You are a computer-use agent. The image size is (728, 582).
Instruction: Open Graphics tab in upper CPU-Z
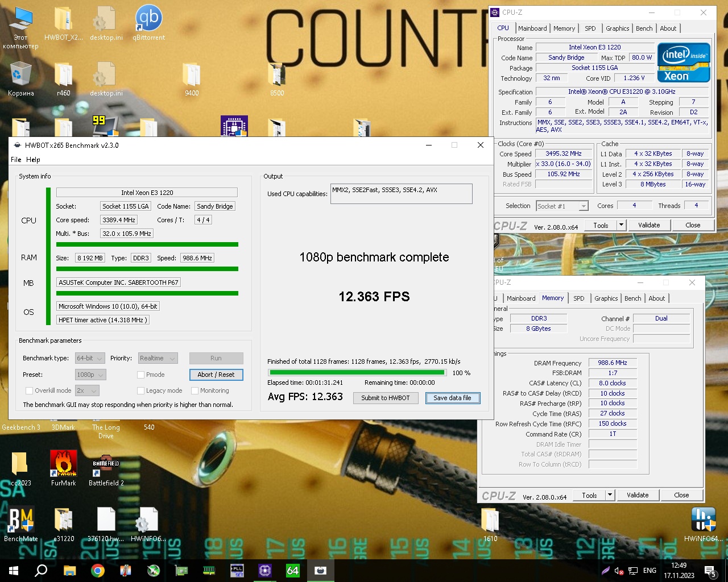617,28
